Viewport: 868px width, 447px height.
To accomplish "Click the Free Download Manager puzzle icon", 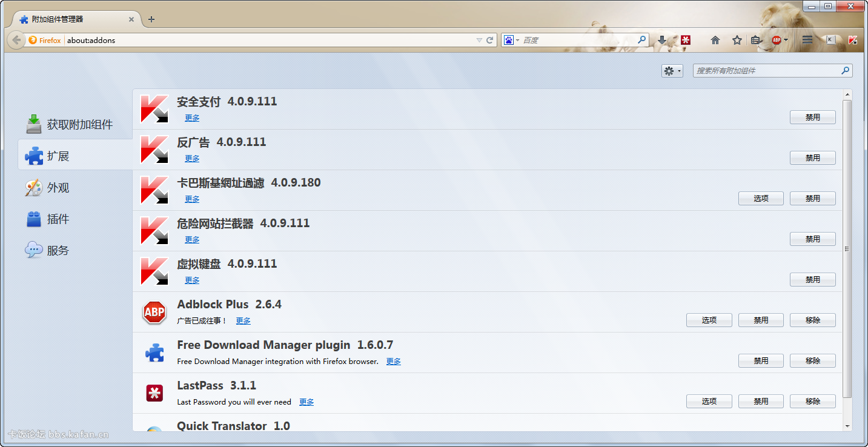I will coord(154,353).
